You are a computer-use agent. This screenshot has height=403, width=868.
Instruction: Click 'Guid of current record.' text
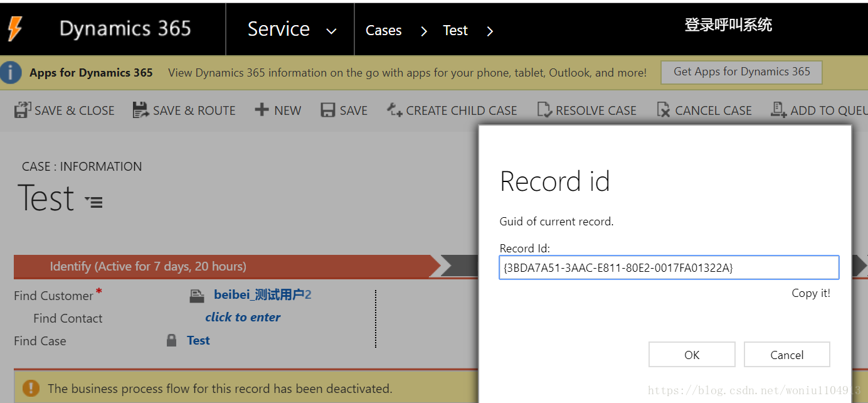coord(556,222)
